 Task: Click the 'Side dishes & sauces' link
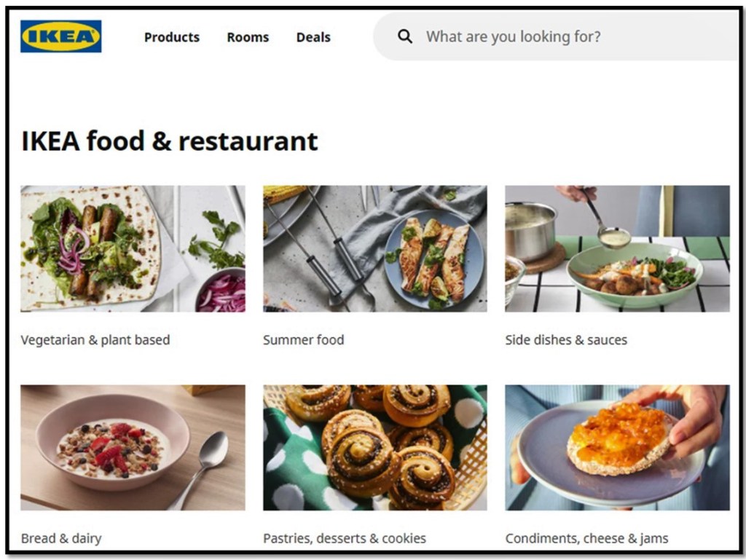click(566, 340)
